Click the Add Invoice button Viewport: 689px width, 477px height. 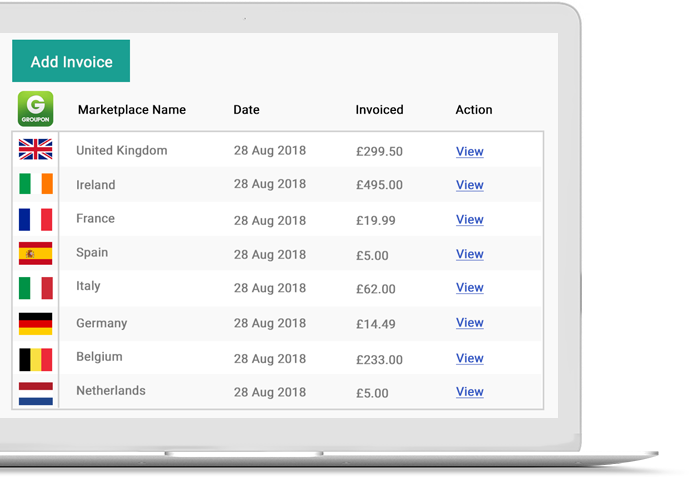[71, 61]
